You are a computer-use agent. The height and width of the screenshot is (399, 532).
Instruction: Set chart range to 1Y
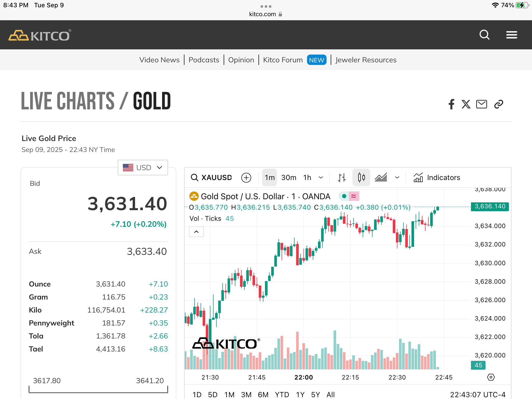[300, 395]
